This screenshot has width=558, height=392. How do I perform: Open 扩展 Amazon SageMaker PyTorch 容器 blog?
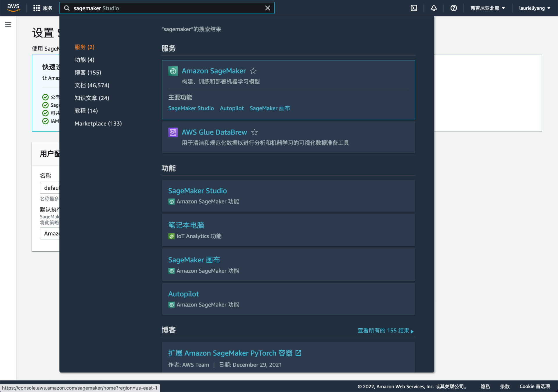point(230,353)
